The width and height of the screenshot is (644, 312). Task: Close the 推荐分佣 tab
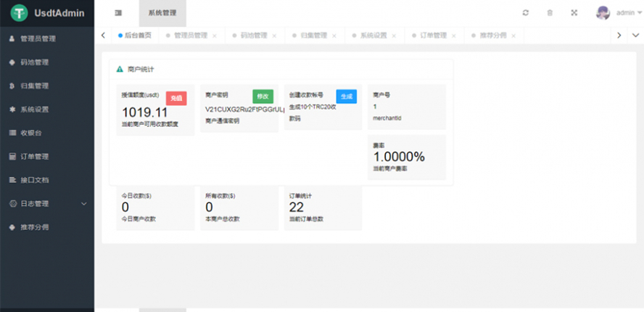pos(513,36)
